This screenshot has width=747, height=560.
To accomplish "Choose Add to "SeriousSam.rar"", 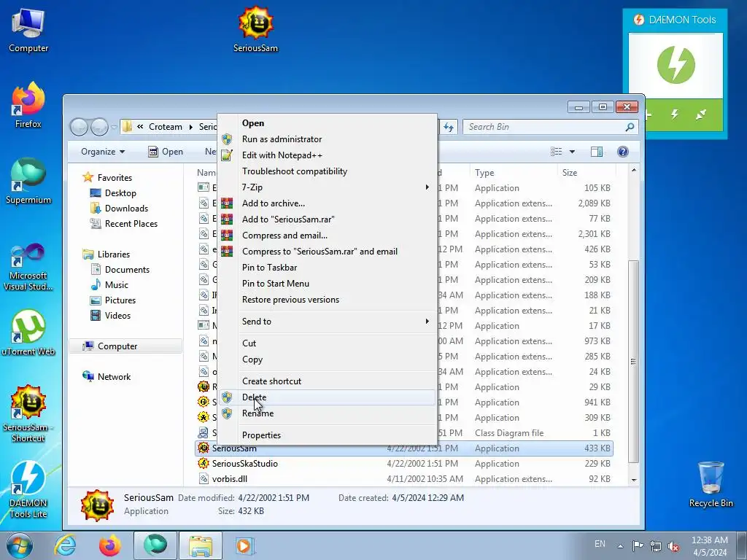I will point(329,219).
